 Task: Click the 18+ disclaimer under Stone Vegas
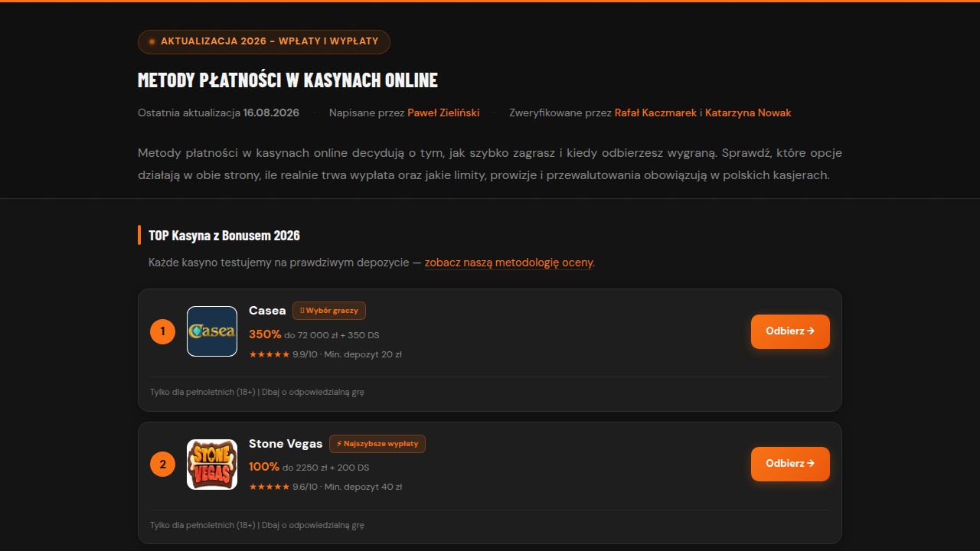tap(257, 525)
